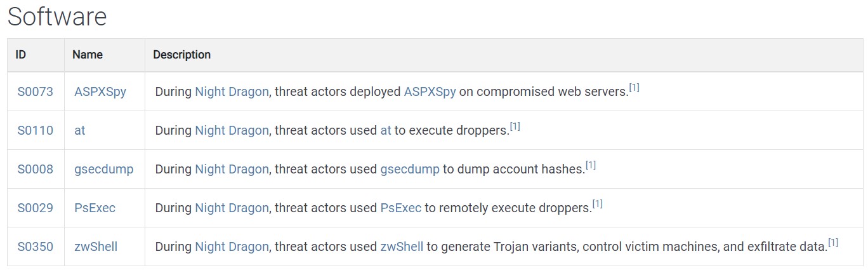Click PsExec link in the description text
868x270 pixels.
400,208
